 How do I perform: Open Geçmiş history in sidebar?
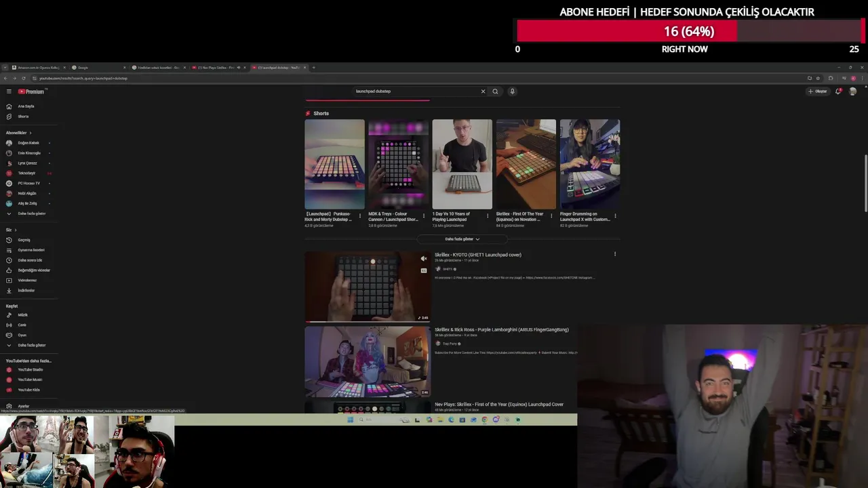click(24, 240)
